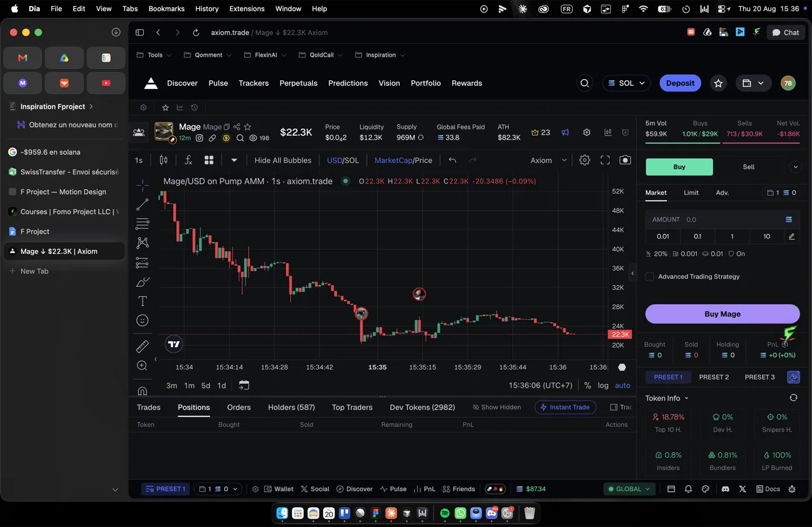This screenshot has height=527, width=812.
Task: Click the AMOUNT input field
Action: (722, 220)
